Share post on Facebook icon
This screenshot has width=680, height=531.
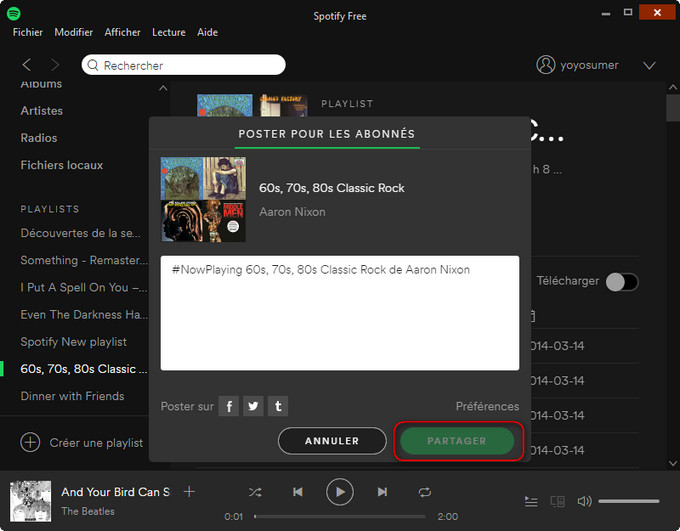coord(229,406)
